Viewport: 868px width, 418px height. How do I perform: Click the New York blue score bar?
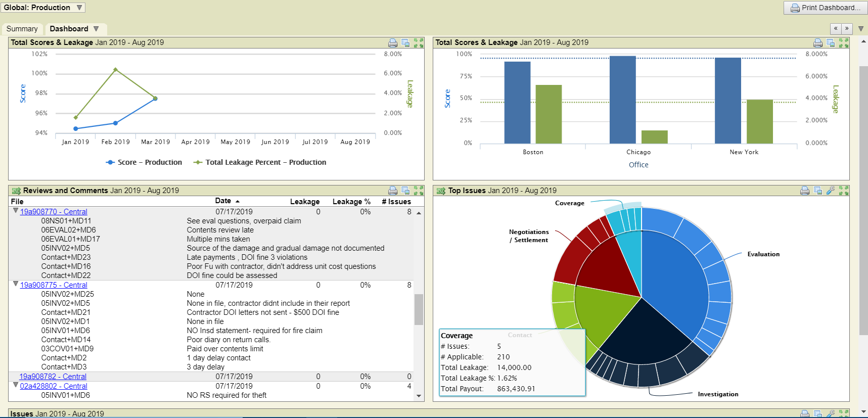coord(728,101)
